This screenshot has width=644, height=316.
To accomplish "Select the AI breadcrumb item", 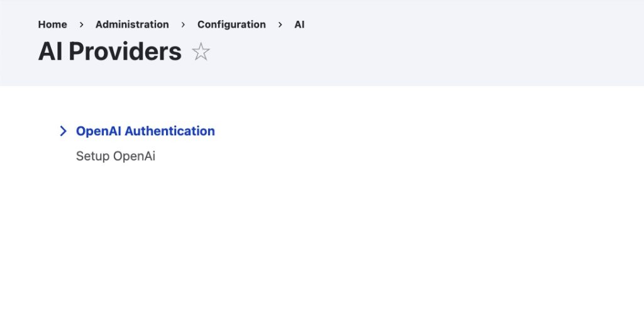I will pos(299,25).
